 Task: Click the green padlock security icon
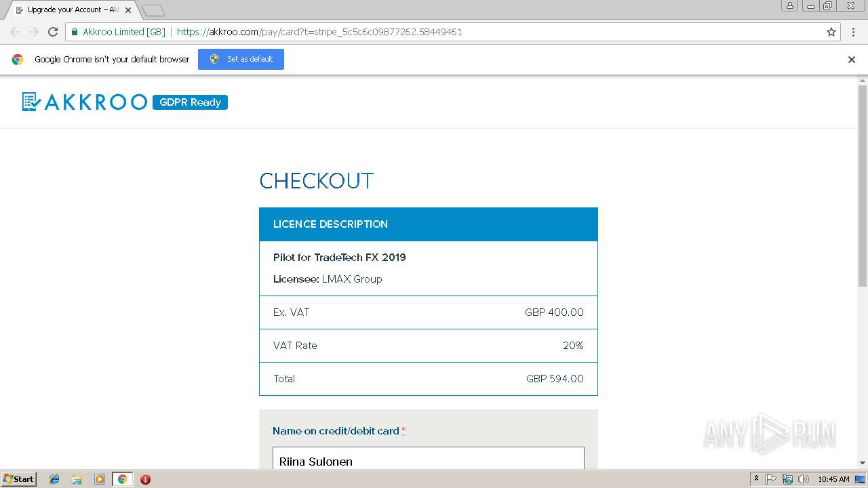[75, 32]
